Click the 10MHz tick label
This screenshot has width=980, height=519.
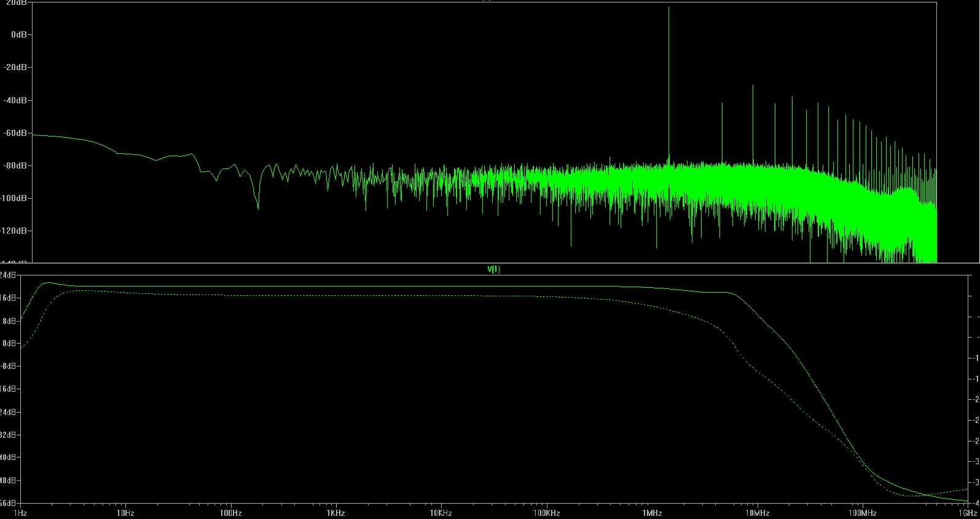pyautogui.click(x=757, y=513)
